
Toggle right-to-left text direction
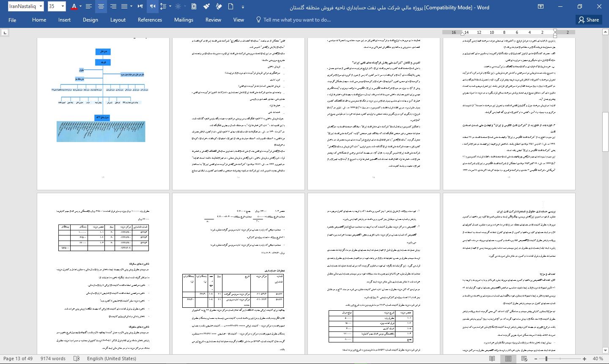153,6
